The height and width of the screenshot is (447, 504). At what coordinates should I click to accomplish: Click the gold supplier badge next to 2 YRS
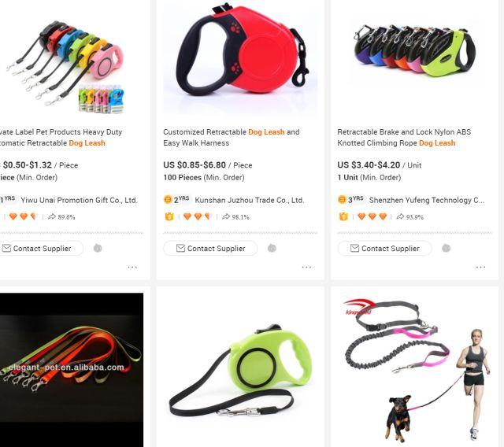pos(168,200)
